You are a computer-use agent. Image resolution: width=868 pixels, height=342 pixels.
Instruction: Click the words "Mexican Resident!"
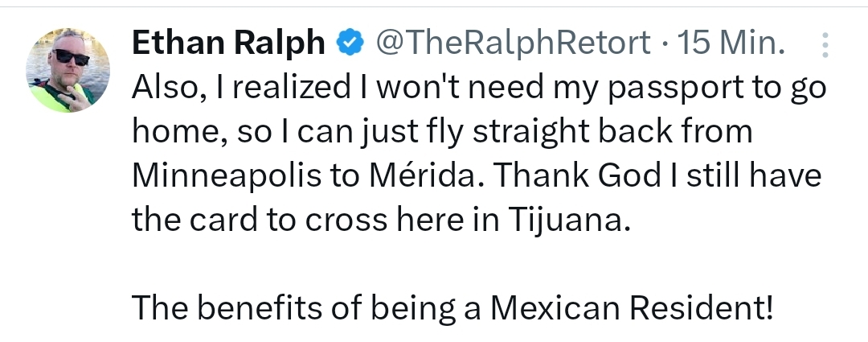(633, 308)
